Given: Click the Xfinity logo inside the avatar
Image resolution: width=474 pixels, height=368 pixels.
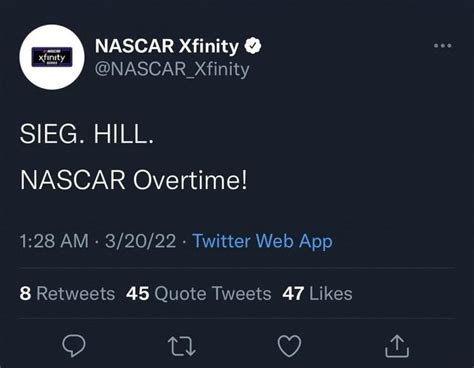Looking at the screenshot, I should pyautogui.click(x=52, y=57).
